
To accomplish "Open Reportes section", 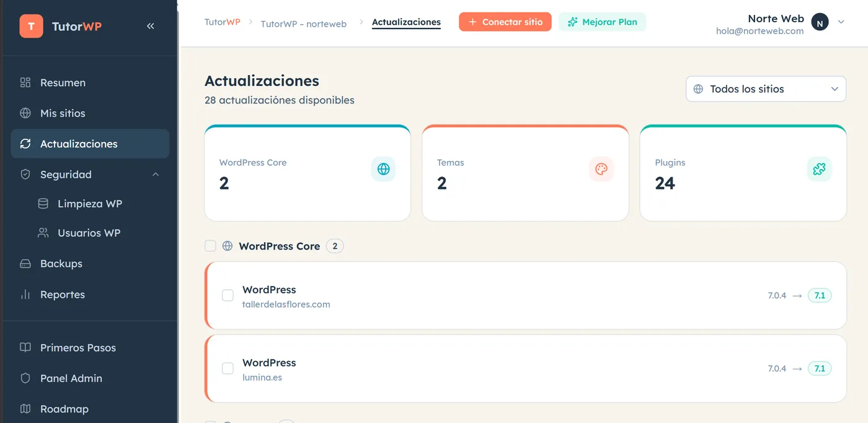I will click(90, 295).
